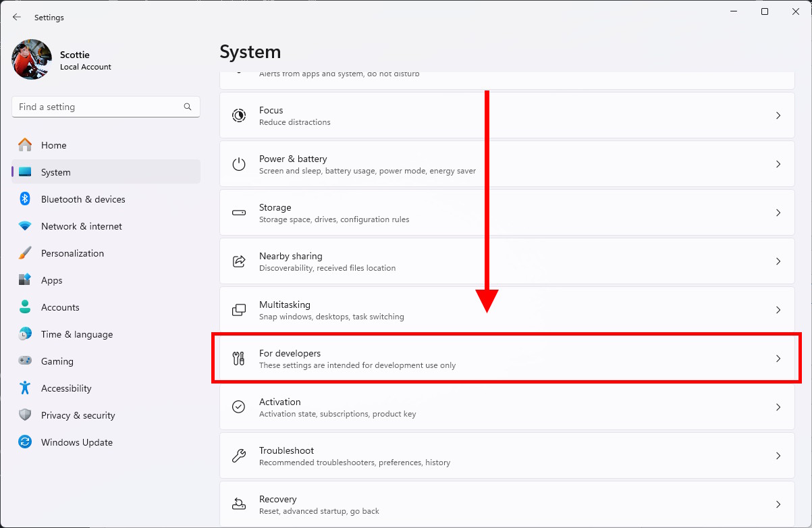Click the Privacy & security shield icon
The height and width of the screenshot is (528, 812).
25,415
